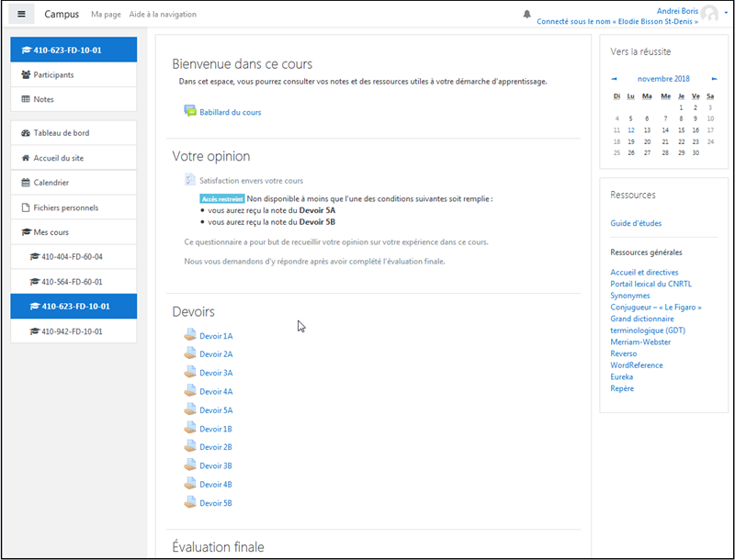This screenshot has width=735, height=560.
Task: Click the Babillard du cours forum icon
Action: pyautogui.click(x=190, y=112)
